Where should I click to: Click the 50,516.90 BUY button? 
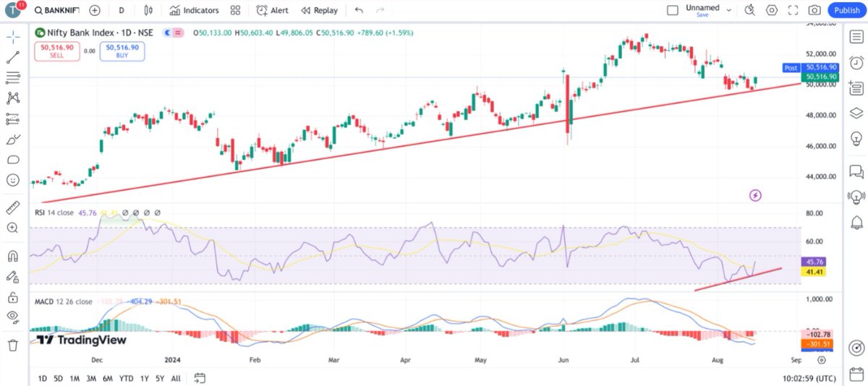[x=123, y=51]
